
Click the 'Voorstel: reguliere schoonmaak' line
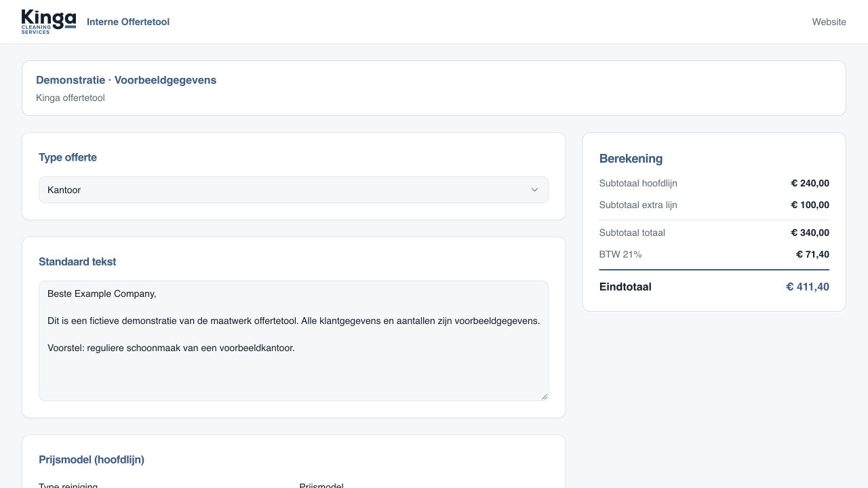tap(171, 348)
